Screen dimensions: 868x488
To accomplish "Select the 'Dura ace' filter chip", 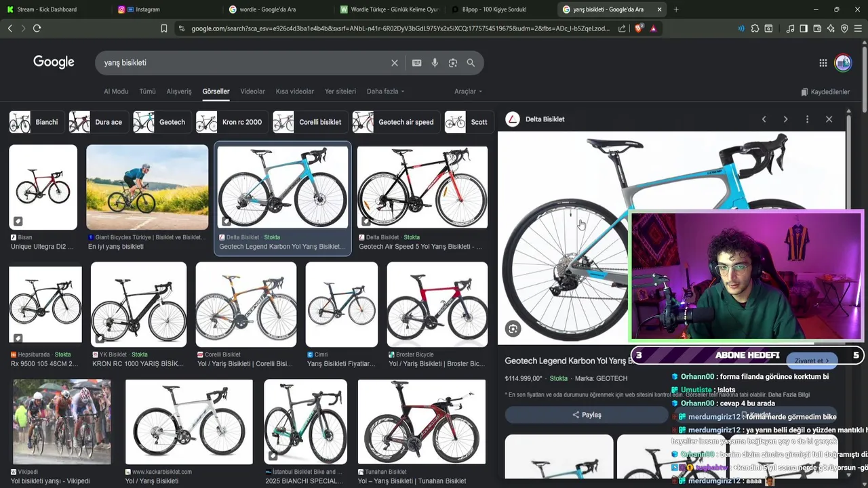I will point(99,122).
